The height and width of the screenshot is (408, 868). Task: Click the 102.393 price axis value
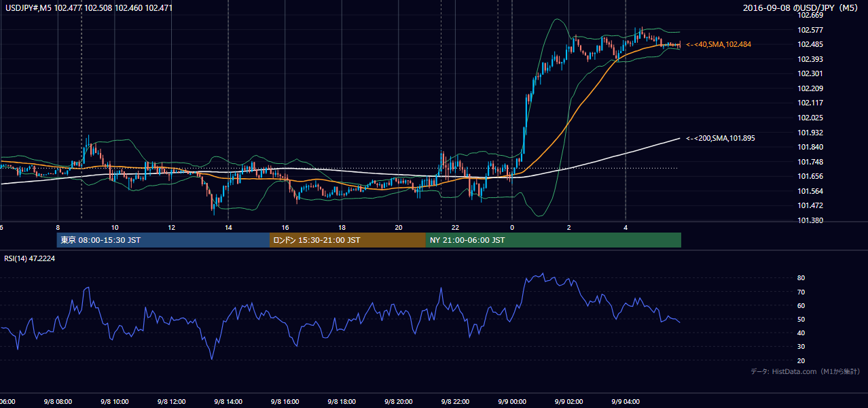click(x=810, y=59)
